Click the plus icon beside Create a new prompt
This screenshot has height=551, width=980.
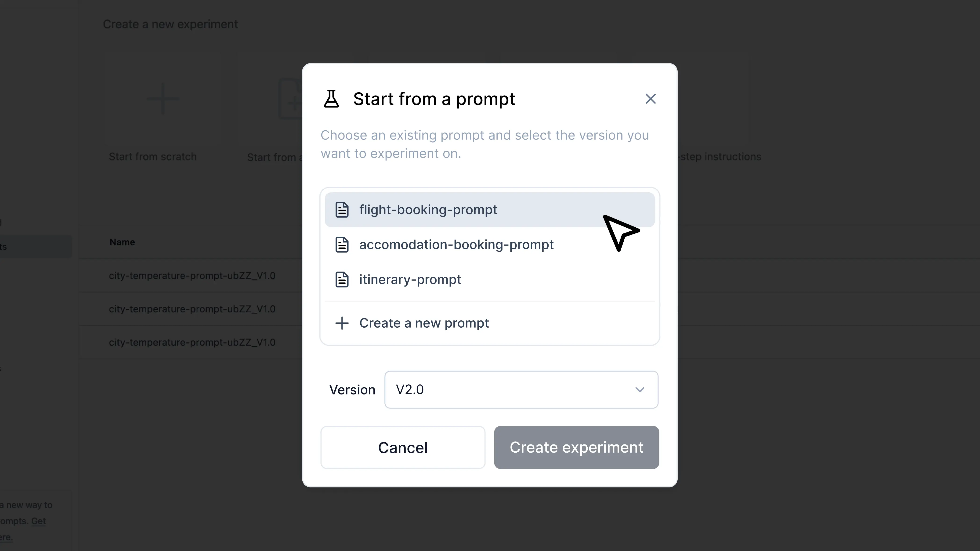click(341, 323)
